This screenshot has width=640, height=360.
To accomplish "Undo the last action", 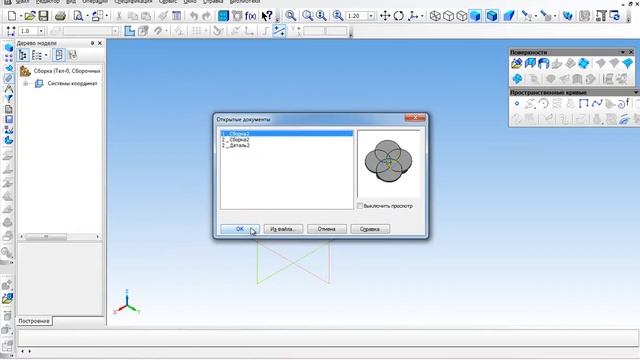I will [194, 16].
